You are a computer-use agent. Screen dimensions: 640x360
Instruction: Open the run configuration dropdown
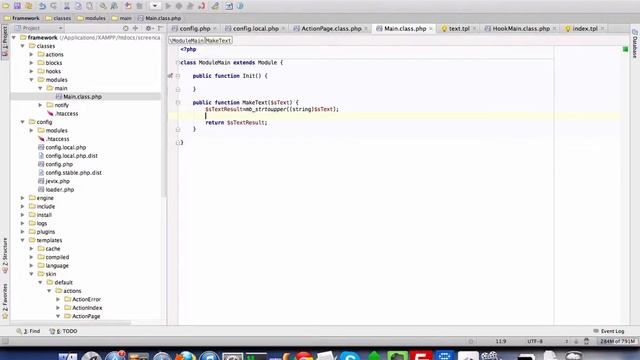click(x=155, y=6)
